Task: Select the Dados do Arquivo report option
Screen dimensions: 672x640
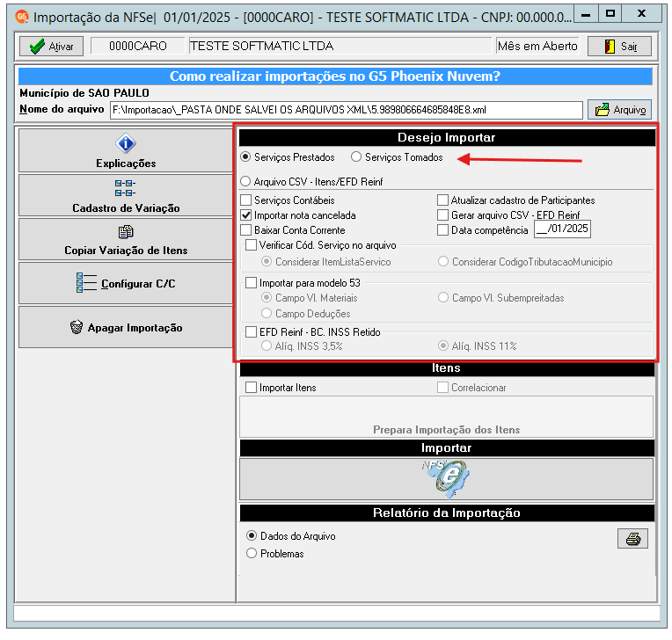Action: (x=252, y=536)
